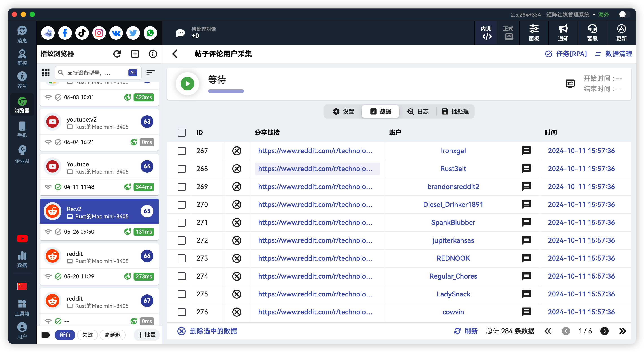644x352 pixels.
Task: Click the red YouTube icon in sidebar
Action: pos(22,238)
